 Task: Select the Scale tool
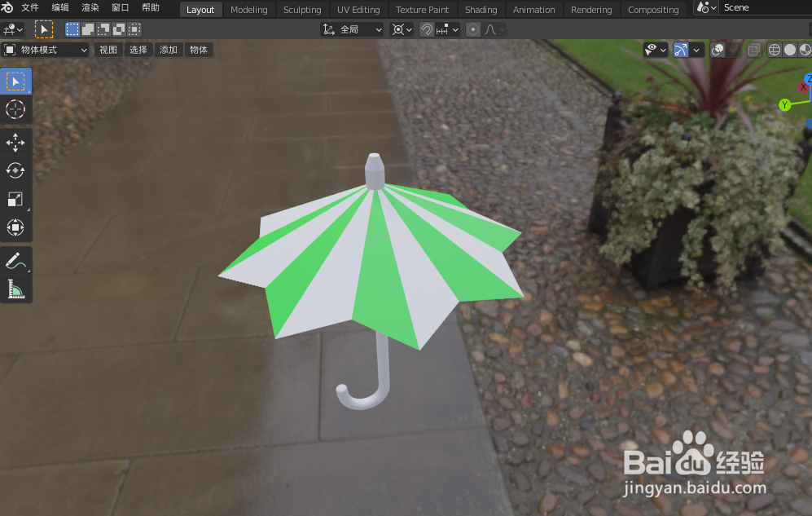tap(15, 199)
